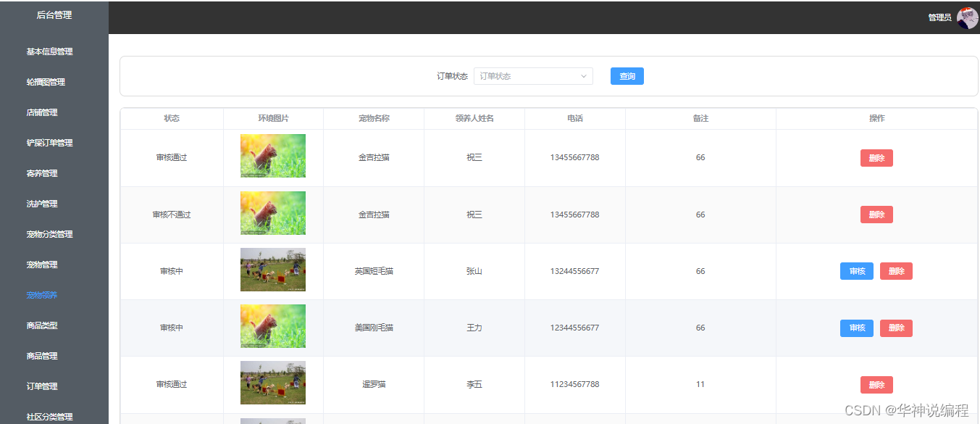Click 审核通过 status in 李五 row
980x424 pixels.
click(x=172, y=384)
